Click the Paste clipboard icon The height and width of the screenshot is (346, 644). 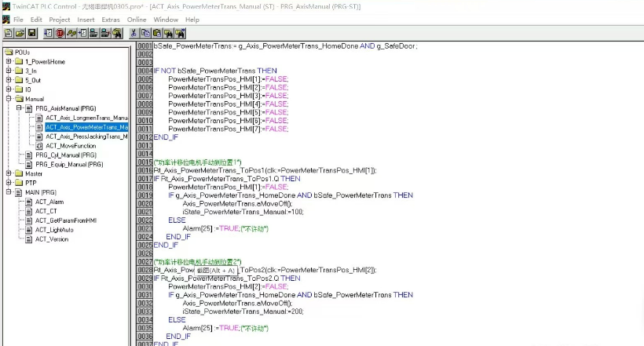pyautogui.click(x=157, y=33)
